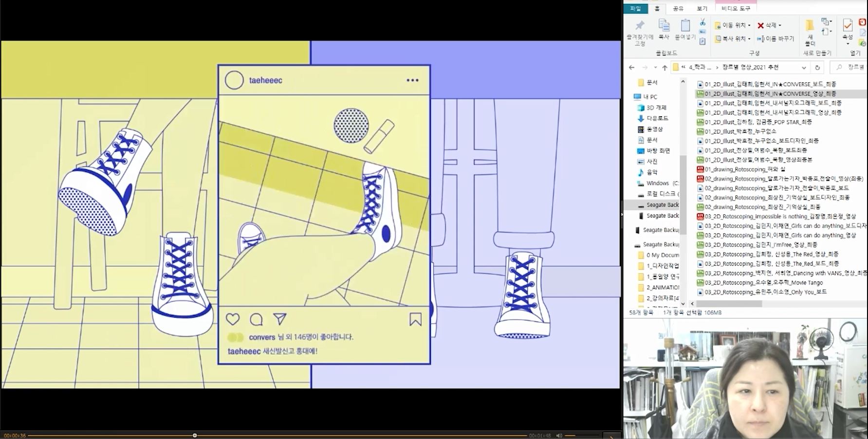The image size is (868, 439).
Task: Select file 03_2D_Rotoscoping_김민지_I'mFree_영상_최종
Action: tap(757, 245)
